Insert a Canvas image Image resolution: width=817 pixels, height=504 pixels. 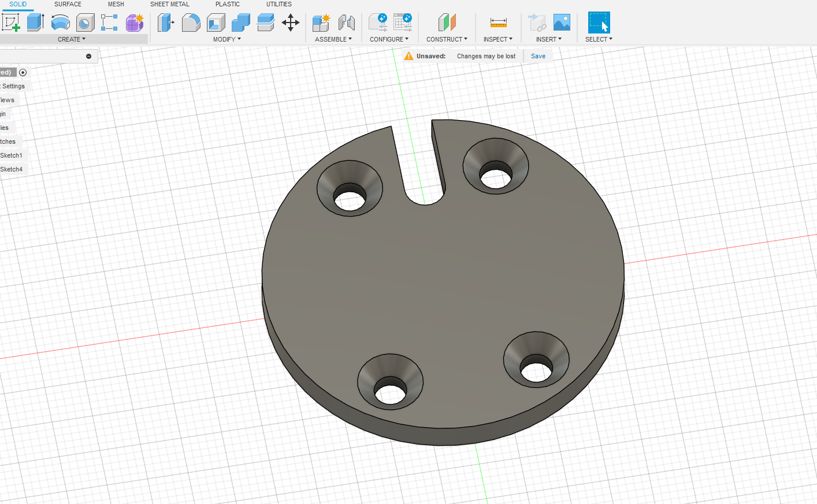[x=562, y=23]
